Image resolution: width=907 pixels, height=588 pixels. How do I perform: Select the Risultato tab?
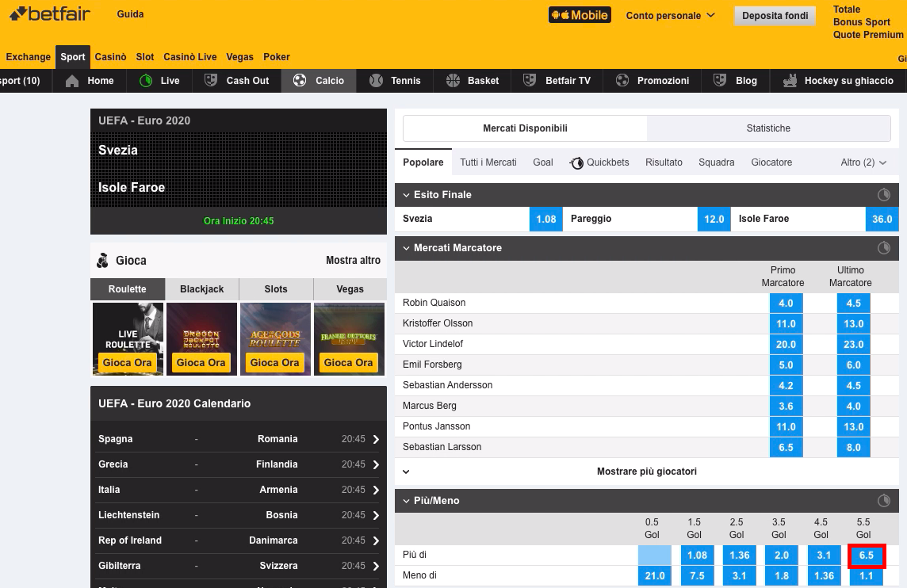coord(664,162)
